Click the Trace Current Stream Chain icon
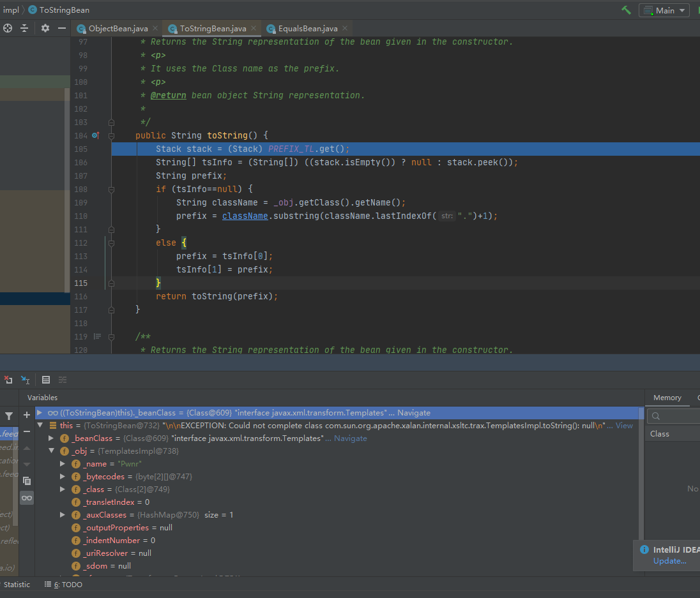Viewport: 700px width, 598px height. [63, 380]
